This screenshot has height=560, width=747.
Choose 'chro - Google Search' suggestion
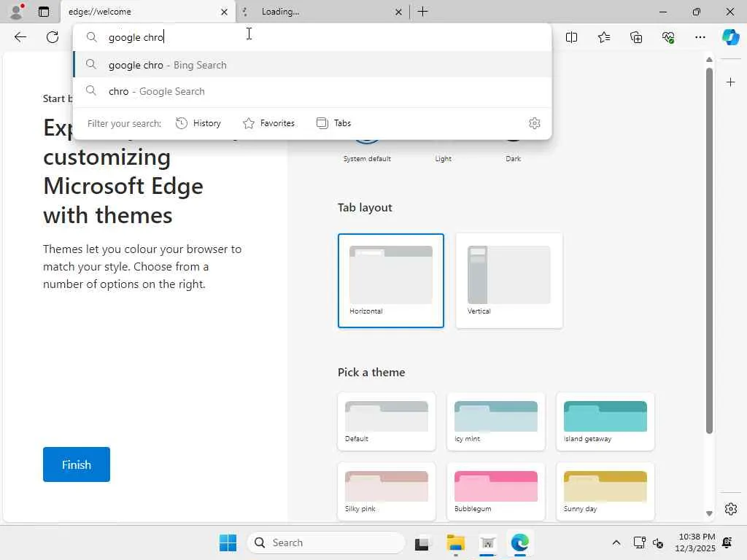pyautogui.click(x=312, y=91)
